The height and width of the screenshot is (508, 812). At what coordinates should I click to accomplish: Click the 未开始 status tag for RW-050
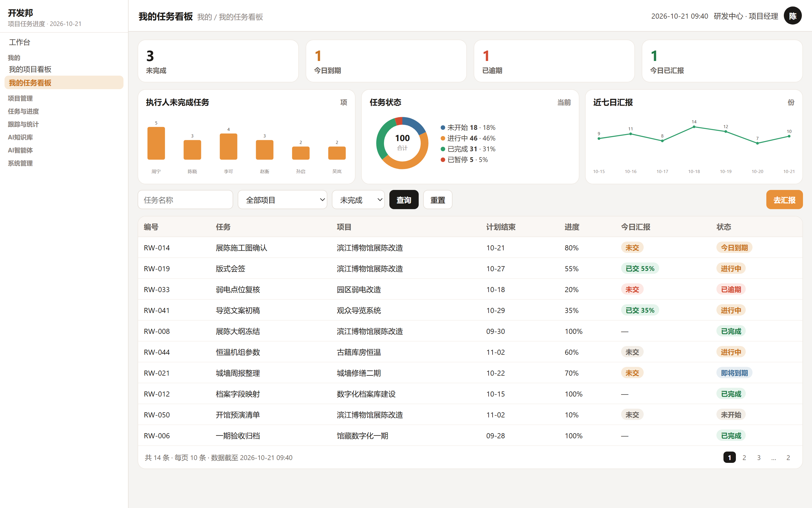[x=731, y=415]
